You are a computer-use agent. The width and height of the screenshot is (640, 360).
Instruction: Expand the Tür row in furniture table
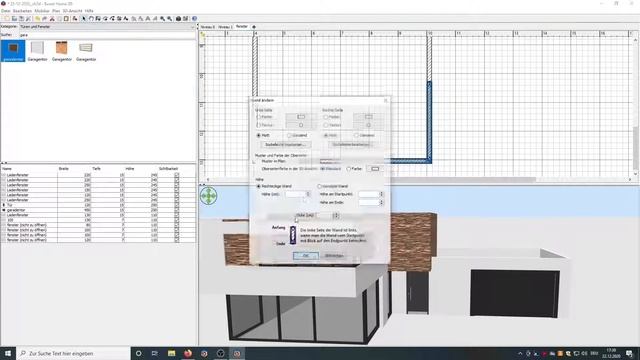click(4, 205)
